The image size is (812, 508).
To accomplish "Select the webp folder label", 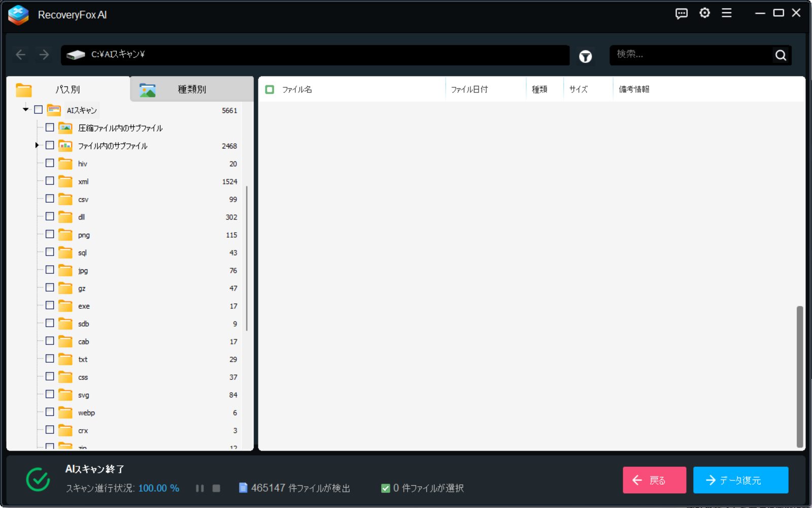I will [86, 413].
